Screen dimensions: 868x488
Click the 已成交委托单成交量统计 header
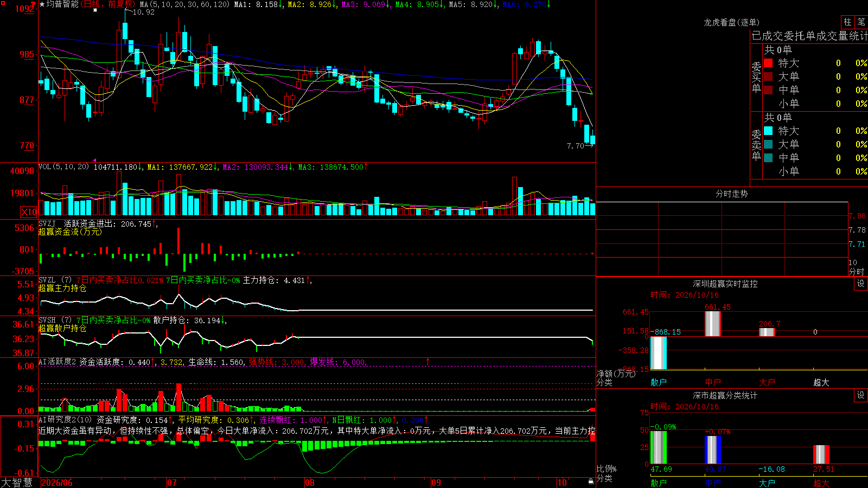[x=809, y=36]
